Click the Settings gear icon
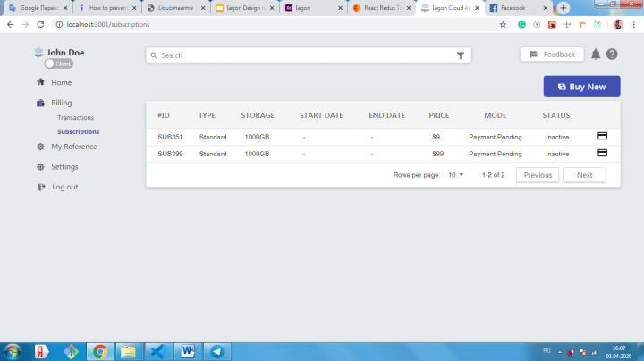The width and height of the screenshot is (644, 361). click(x=40, y=166)
